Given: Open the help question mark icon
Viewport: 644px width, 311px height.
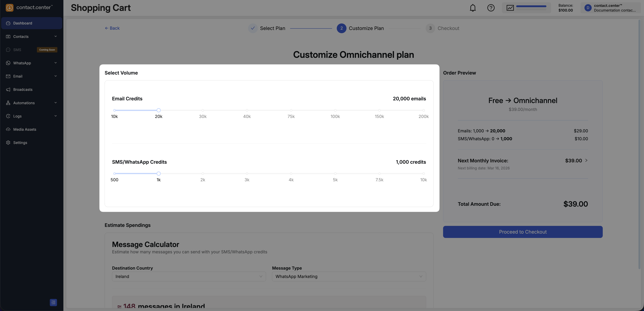Looking at the screenshot, I should pos(491,8).
